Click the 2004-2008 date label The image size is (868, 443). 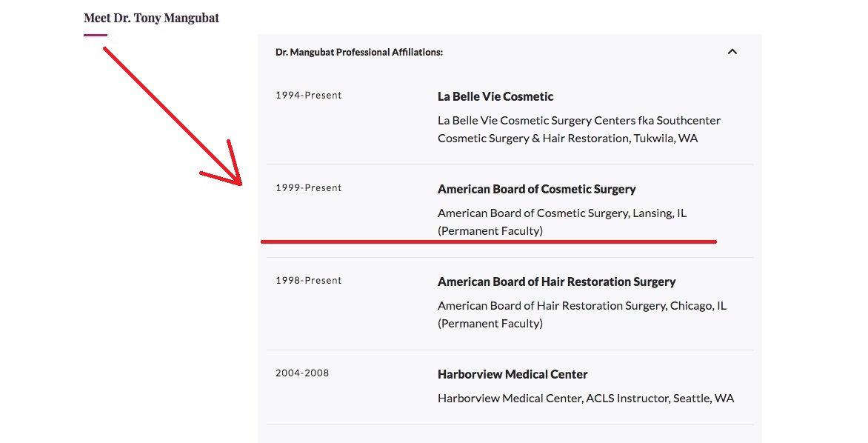(302, 373)
